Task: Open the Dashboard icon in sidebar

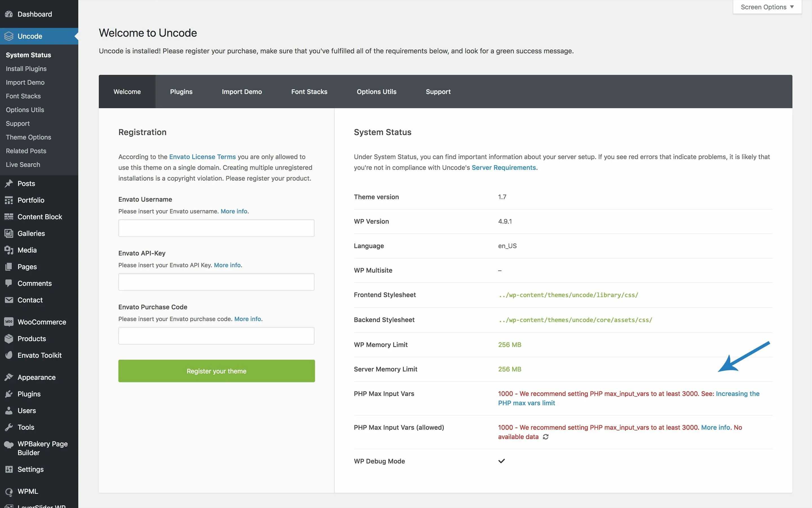Action: pos(9,14)
